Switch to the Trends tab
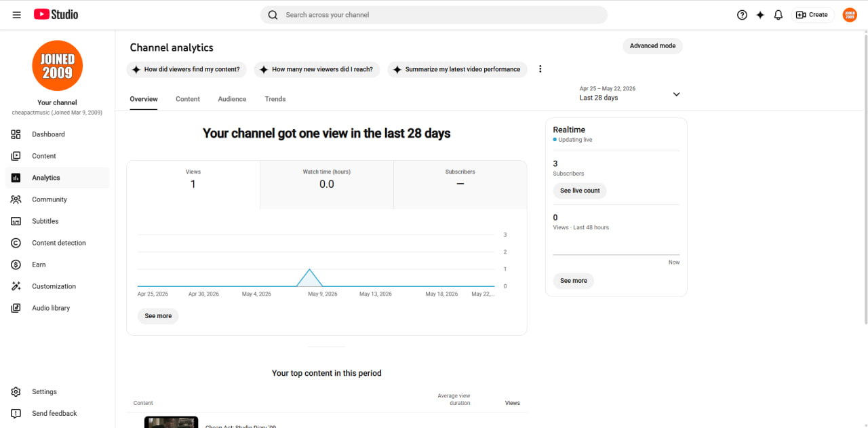The height and width of the screenshot is (428, 868). point(275,99)
